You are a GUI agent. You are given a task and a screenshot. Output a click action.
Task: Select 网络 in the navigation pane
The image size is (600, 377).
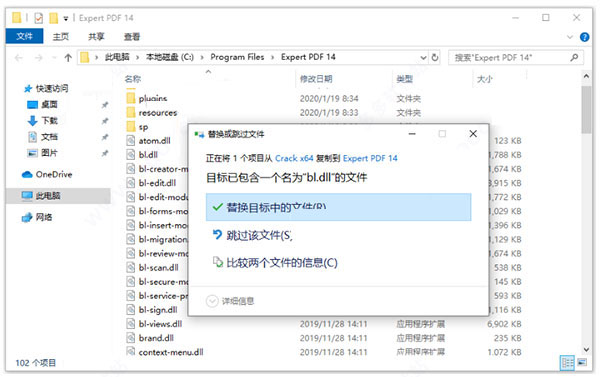tap(44, 217)
